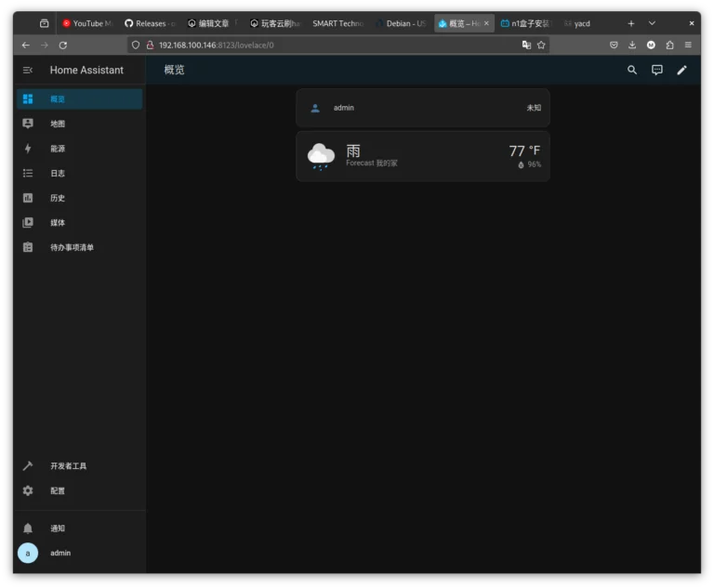
Task: Open the Firefox View icon
Action: 45,23
